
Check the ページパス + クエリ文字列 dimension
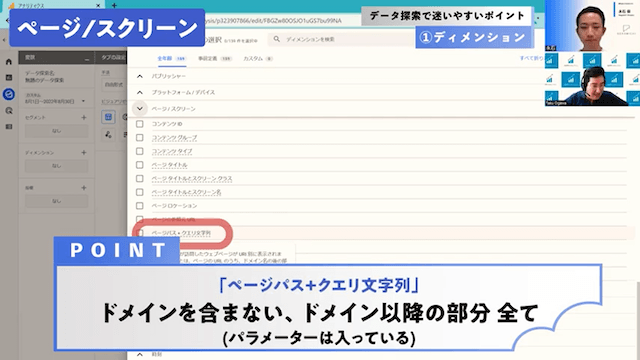click(x=140, y=233)
